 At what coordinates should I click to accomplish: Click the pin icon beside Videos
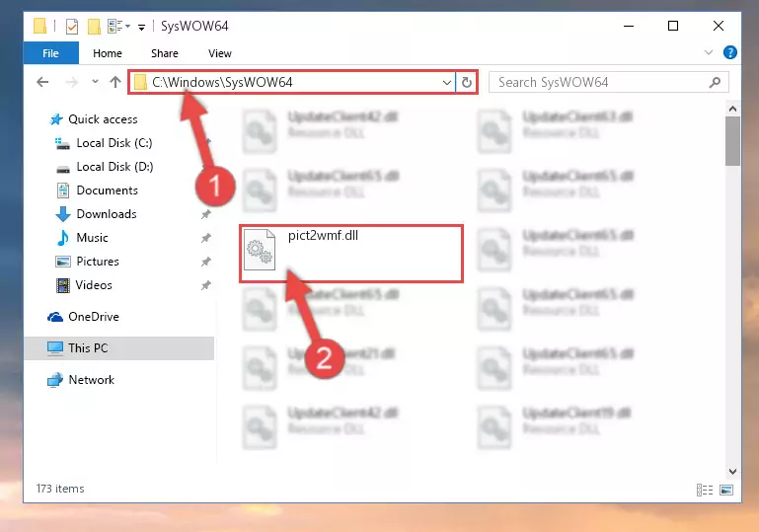tap(206, 285)
